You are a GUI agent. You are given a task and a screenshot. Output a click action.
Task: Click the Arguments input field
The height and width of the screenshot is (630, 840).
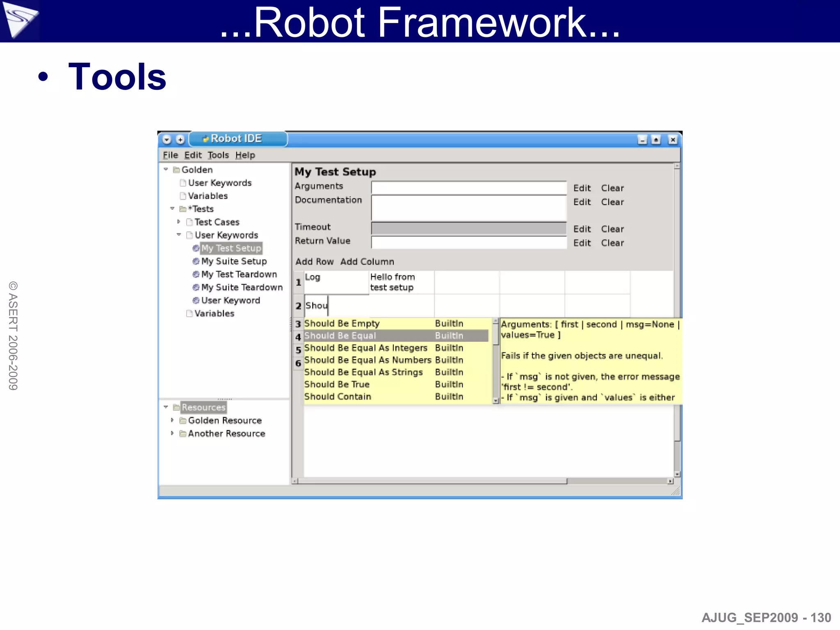click(469, 188)
